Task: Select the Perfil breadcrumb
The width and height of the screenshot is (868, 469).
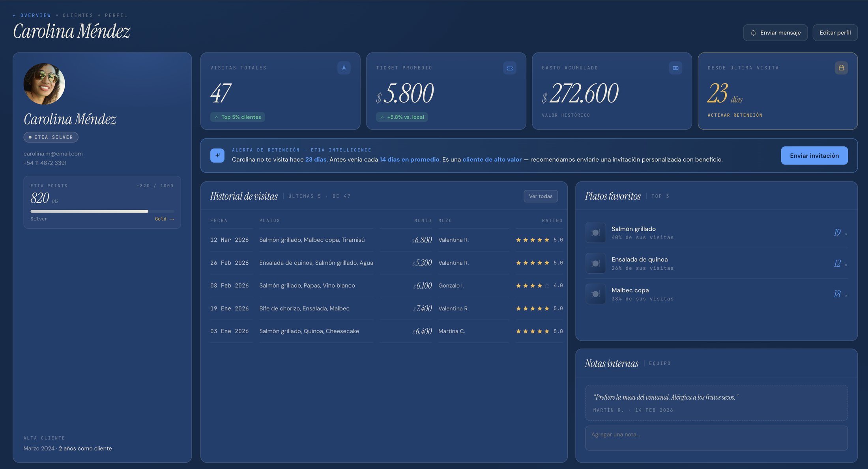Action: [116, 15]
